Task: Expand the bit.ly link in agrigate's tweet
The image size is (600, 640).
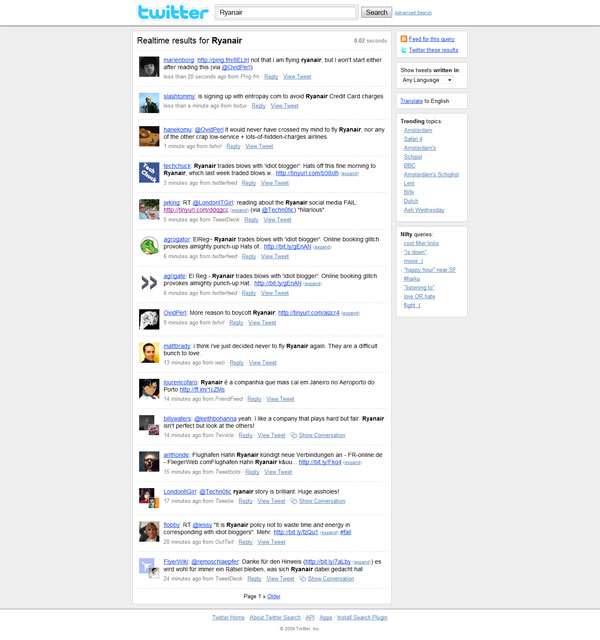Action: pos(312,284)
